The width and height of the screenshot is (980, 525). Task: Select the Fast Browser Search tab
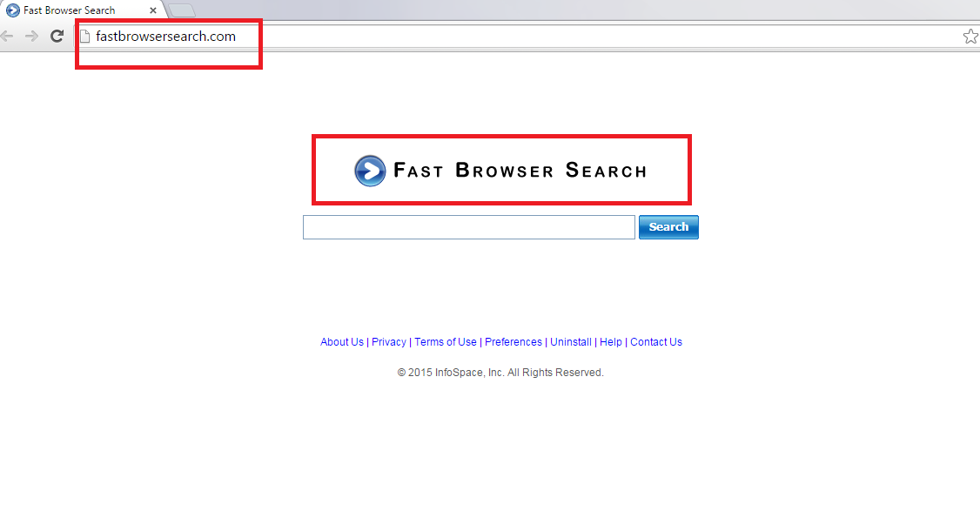(x=81, y=10)
